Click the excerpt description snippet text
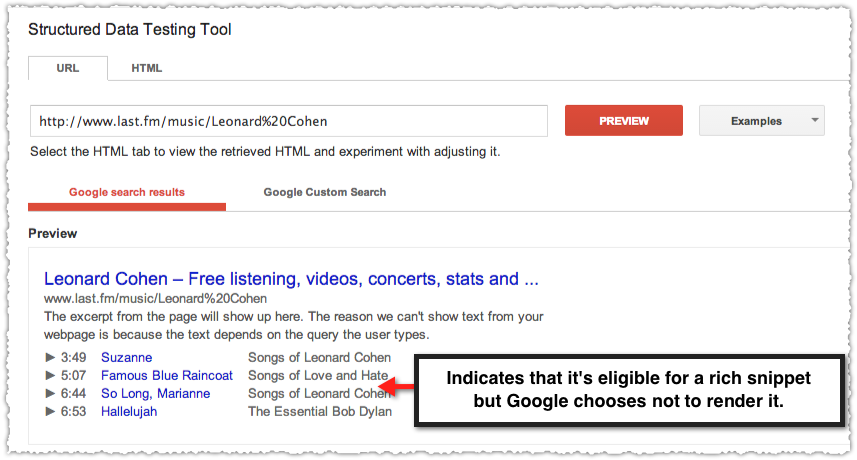 (x=294, y=325)
